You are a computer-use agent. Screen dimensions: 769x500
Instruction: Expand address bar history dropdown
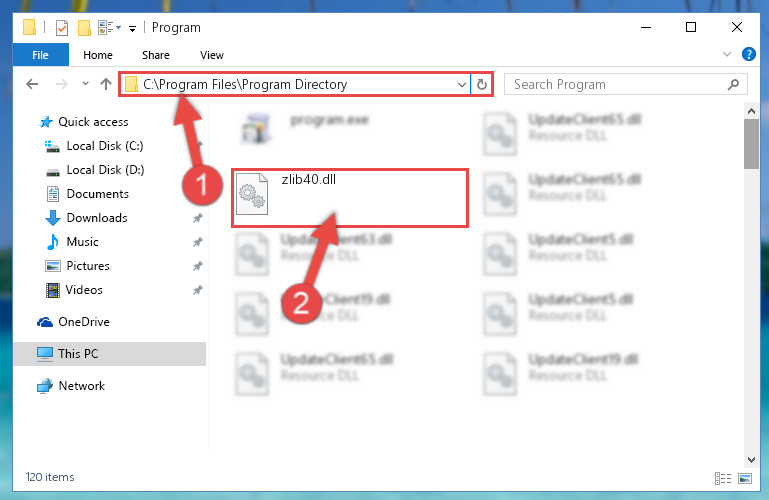461,85
